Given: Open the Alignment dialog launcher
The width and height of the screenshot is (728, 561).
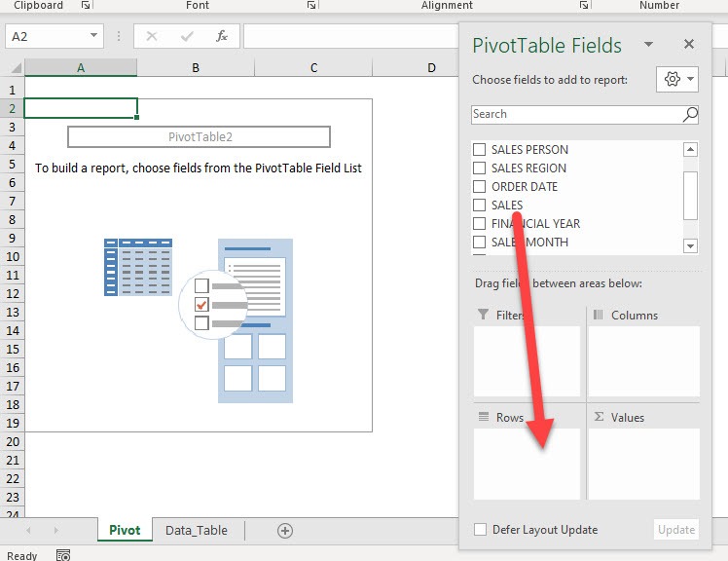Looking at the screenshot, I should [x=584, y=5].
